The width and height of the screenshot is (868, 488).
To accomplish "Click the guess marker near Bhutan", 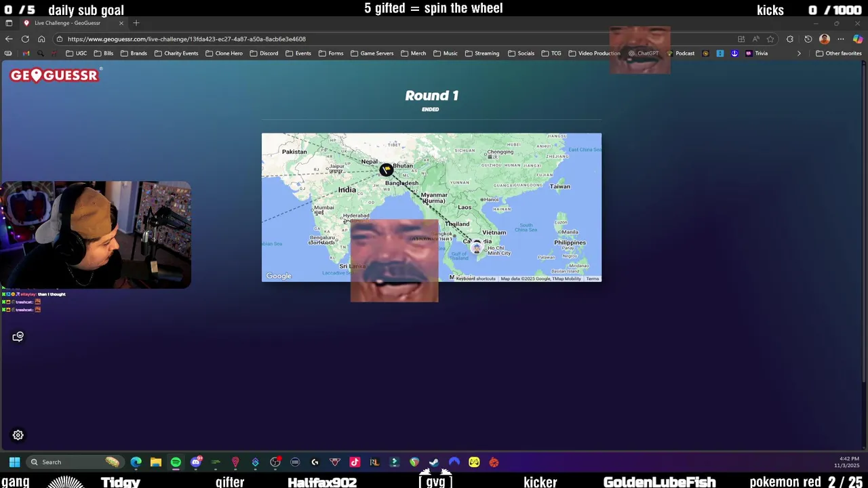I will click(386, 169).
